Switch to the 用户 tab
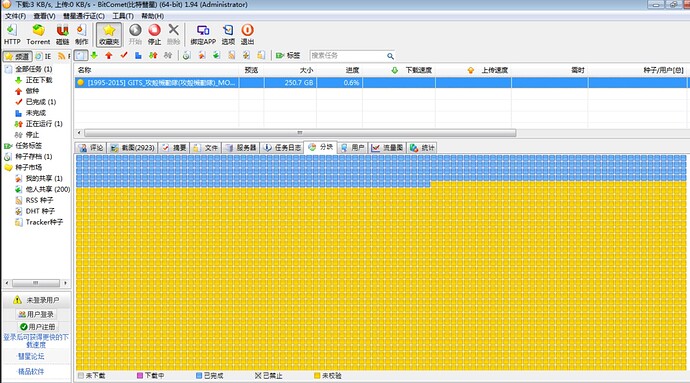The height and width of the screenshot is (383, 690). pos(352,147)
